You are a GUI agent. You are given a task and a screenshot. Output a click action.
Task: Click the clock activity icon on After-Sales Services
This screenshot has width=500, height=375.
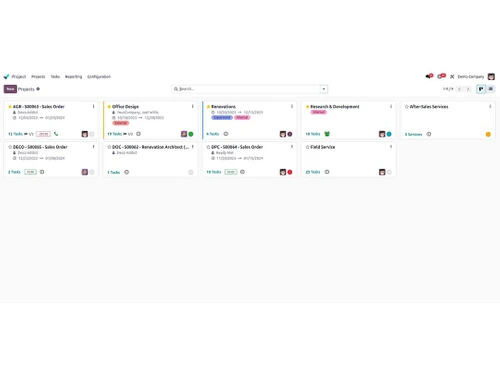click(429, 134)
